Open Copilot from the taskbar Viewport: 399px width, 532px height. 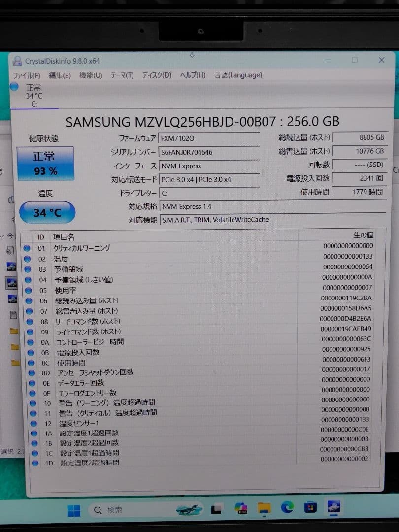click(241, 508)
